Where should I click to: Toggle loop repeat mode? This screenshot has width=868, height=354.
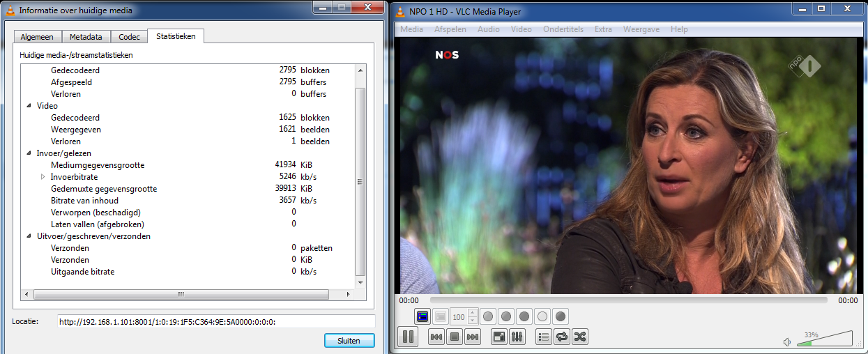[562, 337]
